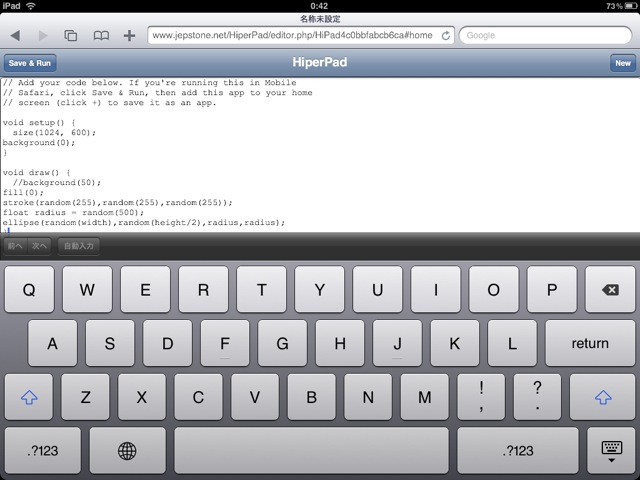Click the URL address field
This screenshot has height=480, width=640.
click(x=301, y=36)
